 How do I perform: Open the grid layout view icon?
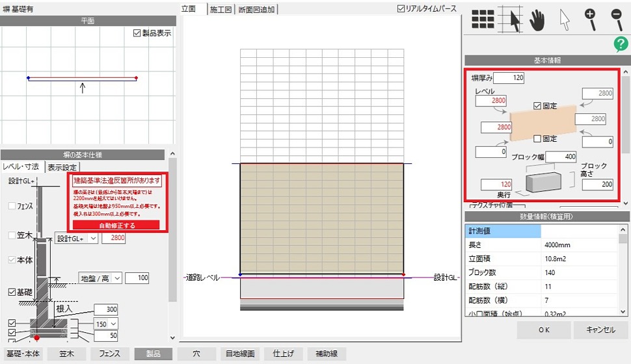(x=483, y=19)
